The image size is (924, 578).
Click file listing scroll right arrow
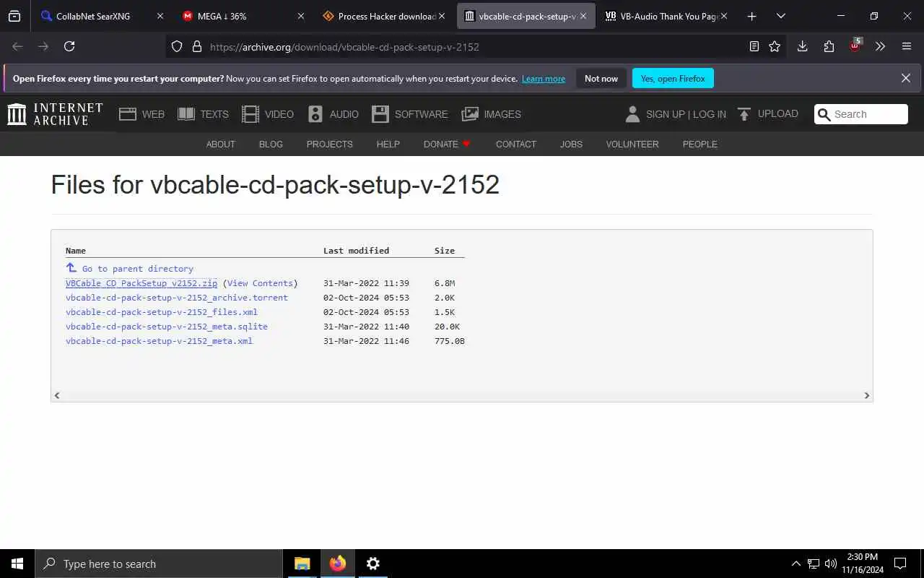pyautogui.click(x=867, y=395)
